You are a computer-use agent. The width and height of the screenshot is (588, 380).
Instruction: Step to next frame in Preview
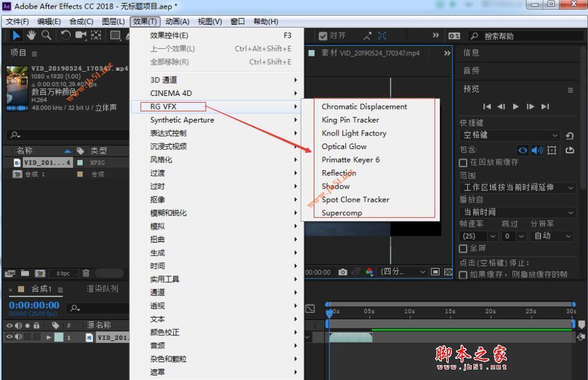(530, 106)
